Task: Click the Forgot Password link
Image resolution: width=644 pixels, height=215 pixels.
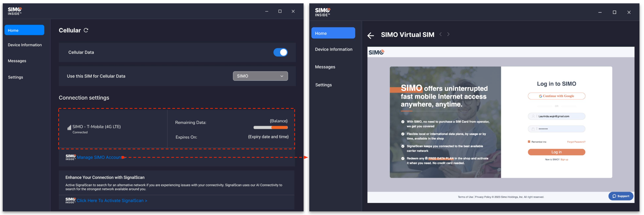Action: (x=576, y=142)
